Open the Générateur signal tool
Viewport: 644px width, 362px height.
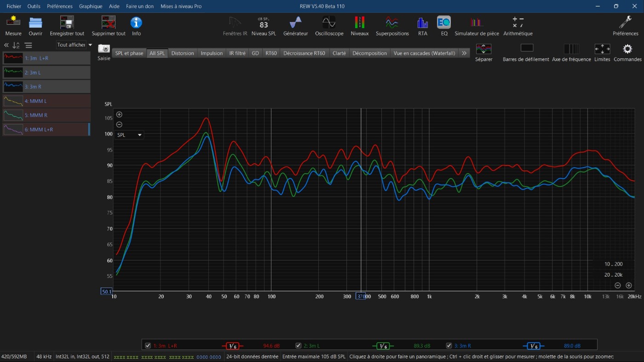point(295,23)
